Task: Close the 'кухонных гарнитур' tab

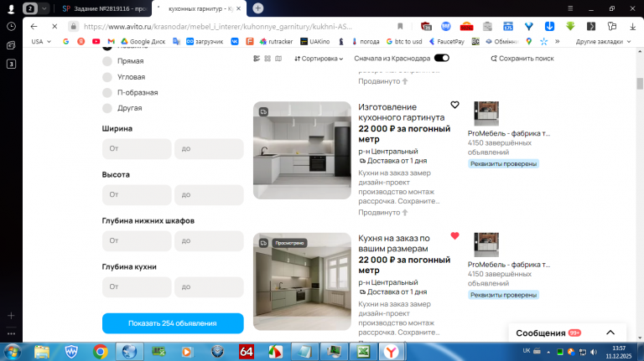Action: 238,8
